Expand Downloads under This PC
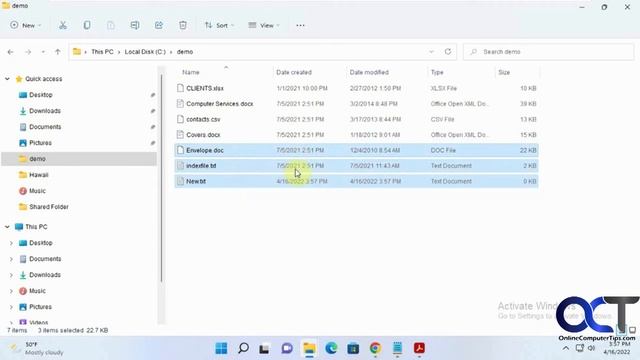 11,275
